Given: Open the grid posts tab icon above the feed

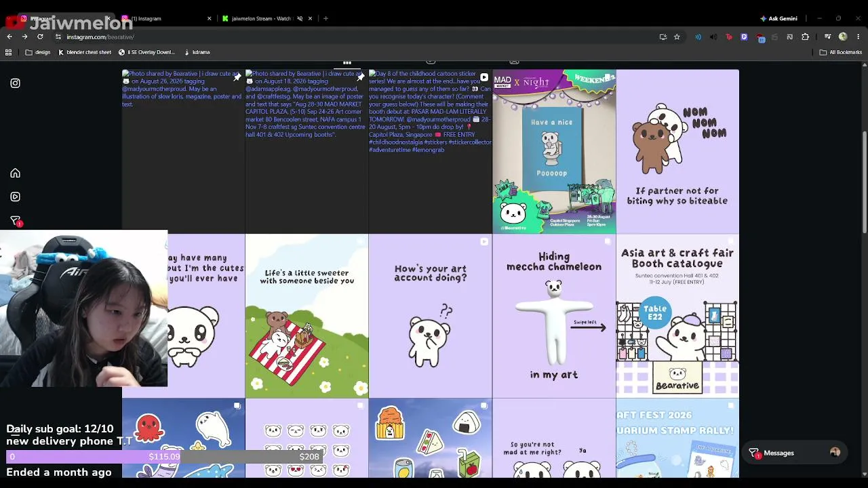Looking at the screenshot, I should coord(347,63).
